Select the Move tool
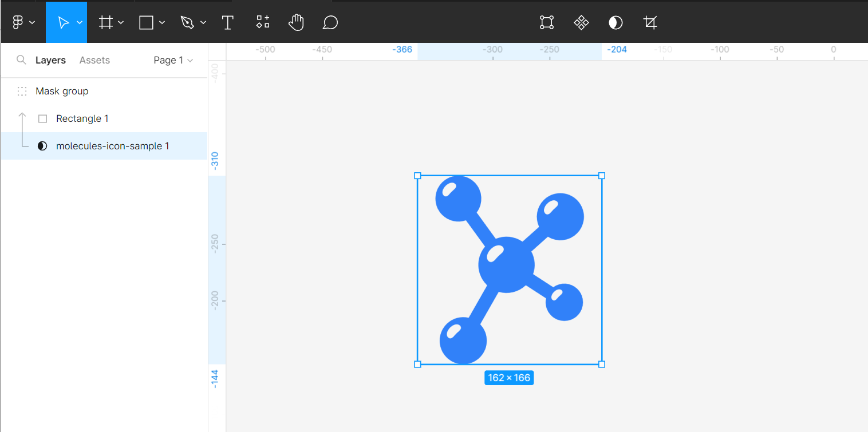 tap(63, 22)
